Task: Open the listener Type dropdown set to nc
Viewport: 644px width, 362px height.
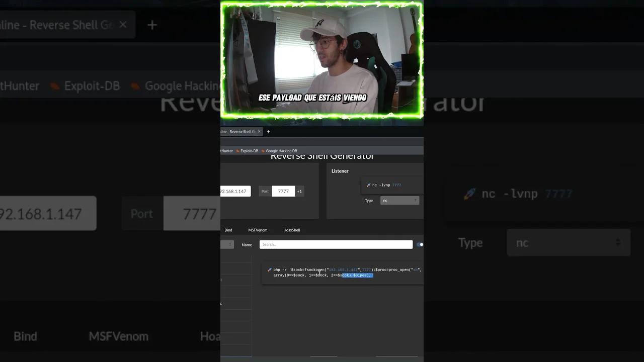Action: [x=400, y=201]
